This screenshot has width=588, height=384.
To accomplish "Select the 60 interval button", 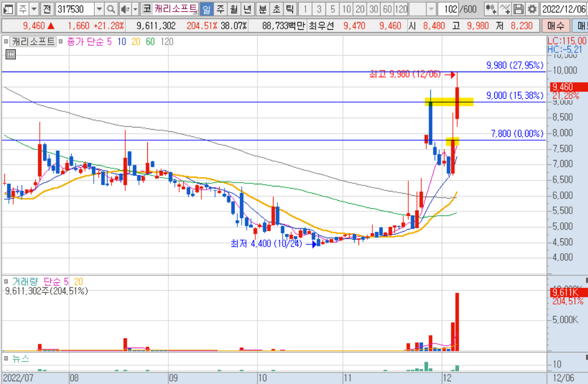I will pos(387,9).
